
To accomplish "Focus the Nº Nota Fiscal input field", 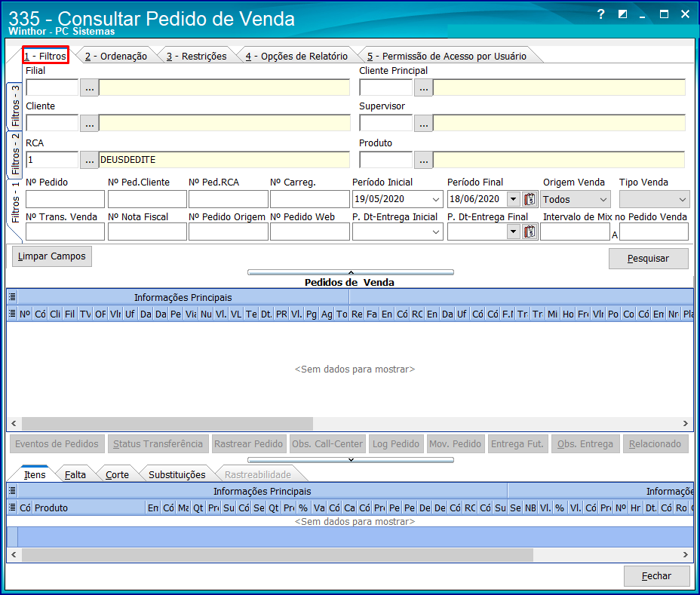I will [x=147, y=232].
